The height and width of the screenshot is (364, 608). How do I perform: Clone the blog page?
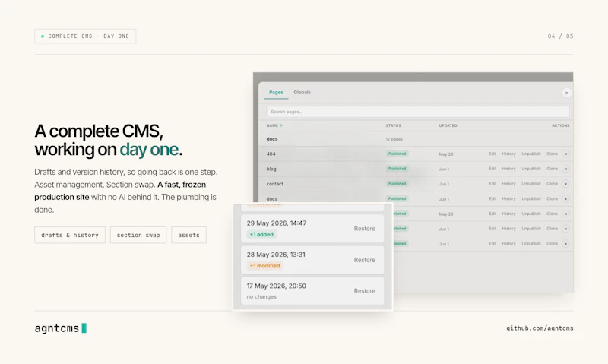coord(553,169)
